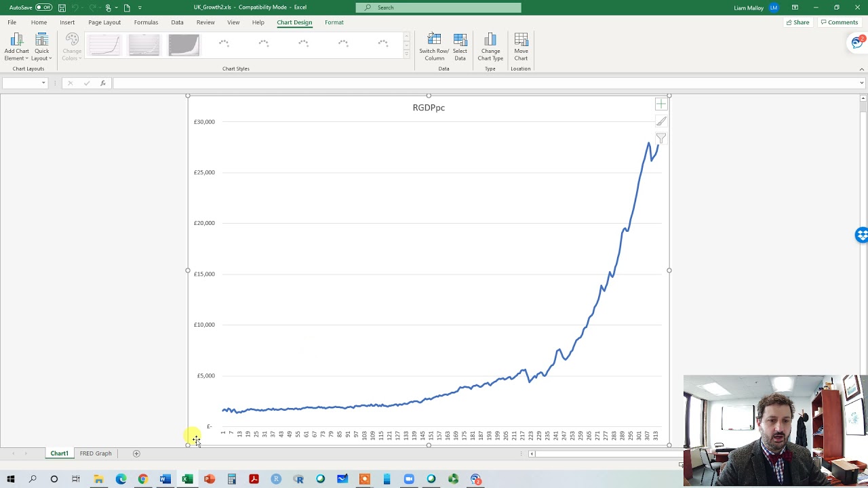
Task: Click the New file icon in quick access
Action: pyautogui.click(x=127, y=7)
